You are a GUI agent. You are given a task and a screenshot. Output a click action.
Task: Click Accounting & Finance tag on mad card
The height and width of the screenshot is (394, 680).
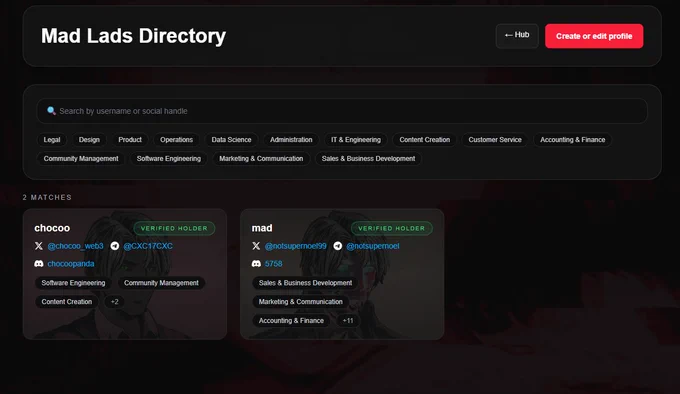291,321
